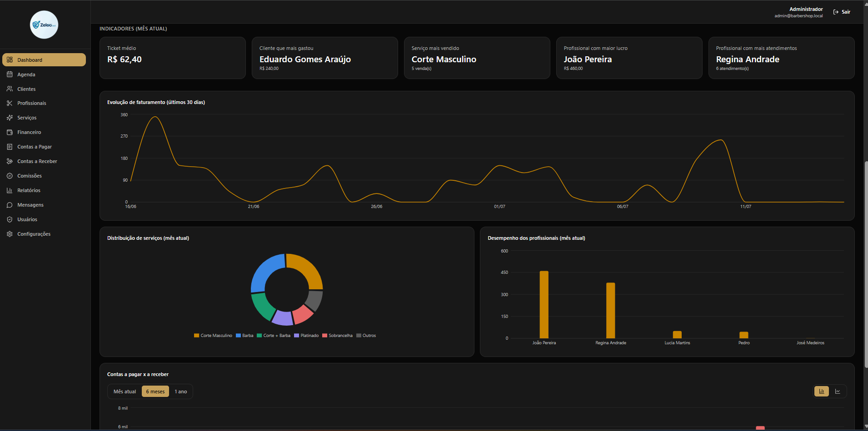Click the Pedro bar in performance chart
868x431 pixels.
tap(744, 335)
